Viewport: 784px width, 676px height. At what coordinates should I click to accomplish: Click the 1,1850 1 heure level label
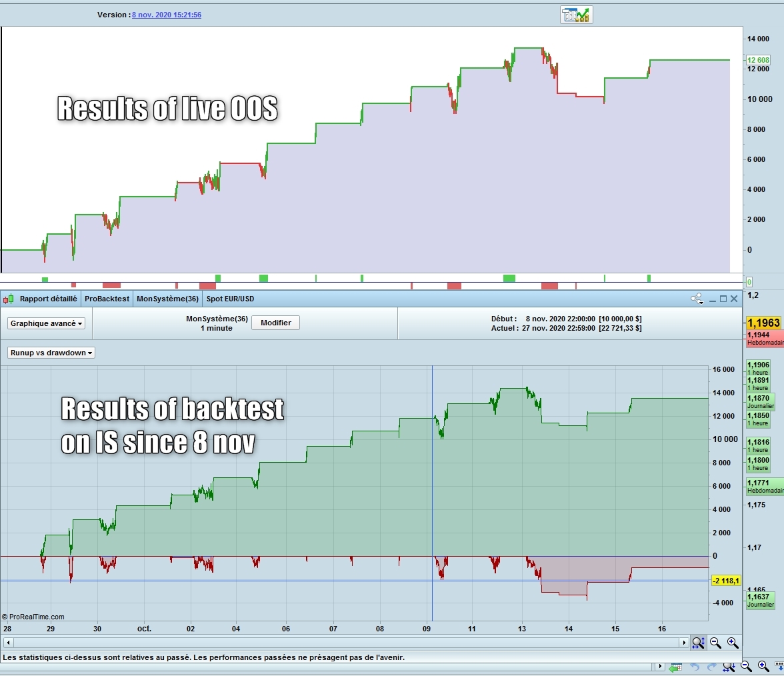[x=758, y=419]
